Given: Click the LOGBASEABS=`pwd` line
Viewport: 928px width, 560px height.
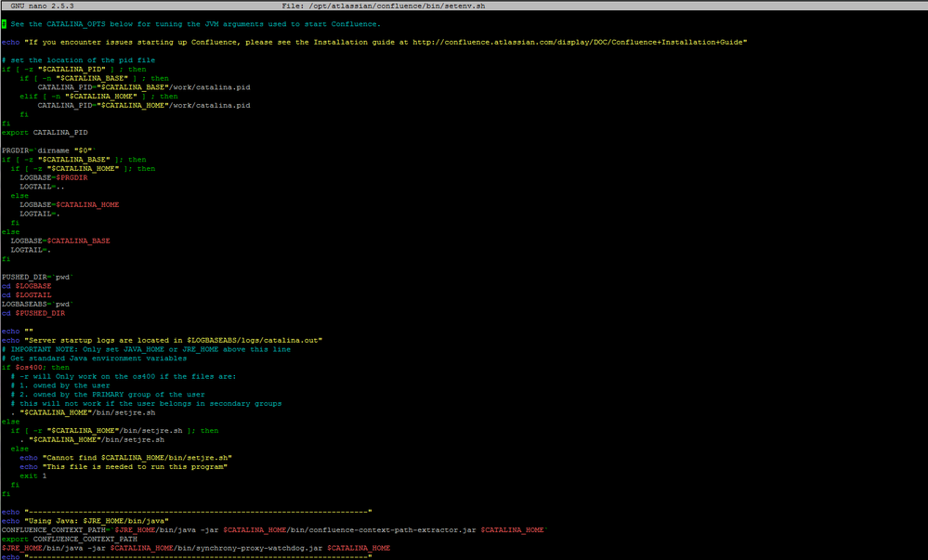Looking at the screenshot, I should (38, 305).
